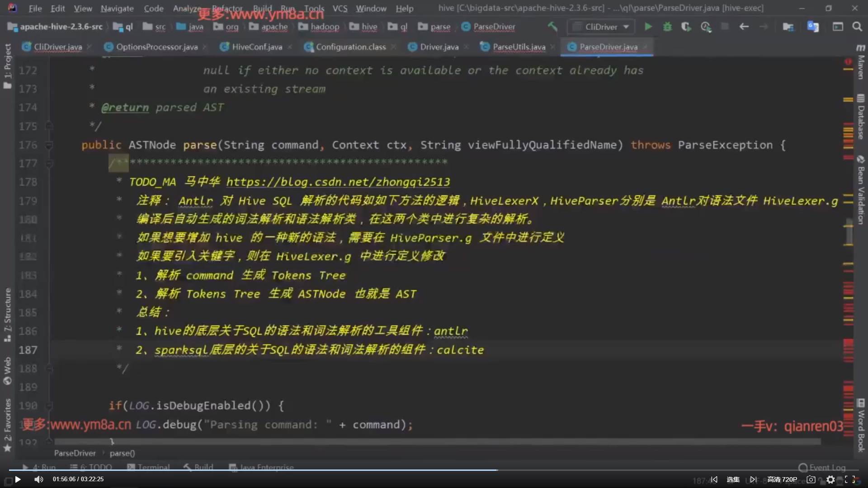Collapse the if block fold marker at line 190
868x488 pixels.
point(49,406)
